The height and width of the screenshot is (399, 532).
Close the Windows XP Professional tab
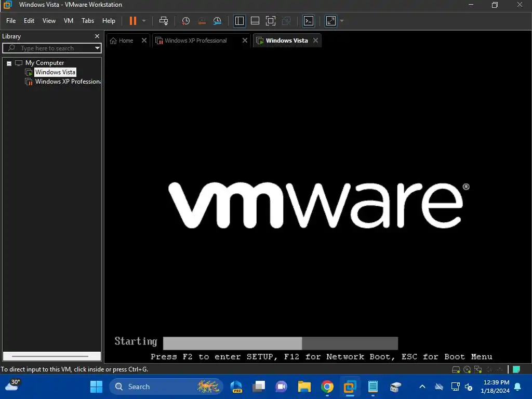pyautogui.click(x=245, y=41)
